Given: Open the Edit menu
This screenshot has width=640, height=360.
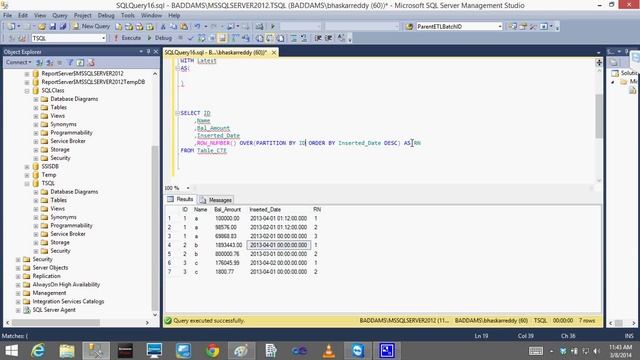Looking at the screenshot, I should coord(23,16).
